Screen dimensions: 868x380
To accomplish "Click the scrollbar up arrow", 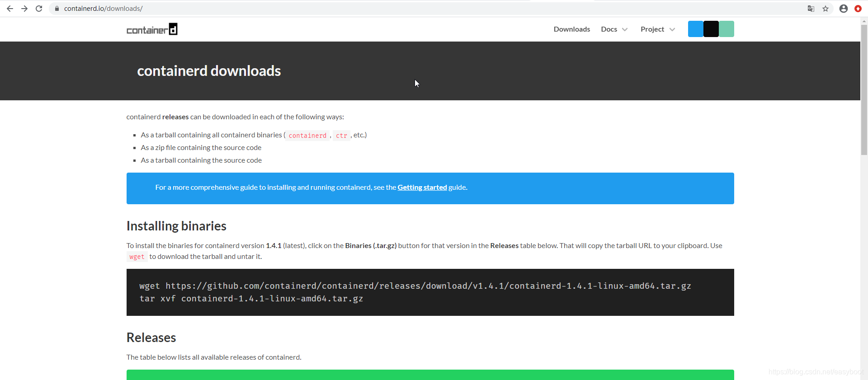I will (864, 20).
